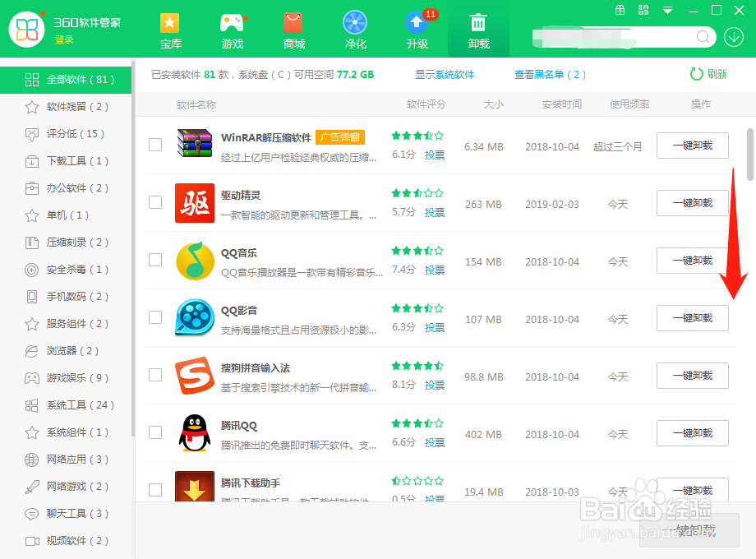
Task: Click the search magnifier icon
Action: [701, 37]
